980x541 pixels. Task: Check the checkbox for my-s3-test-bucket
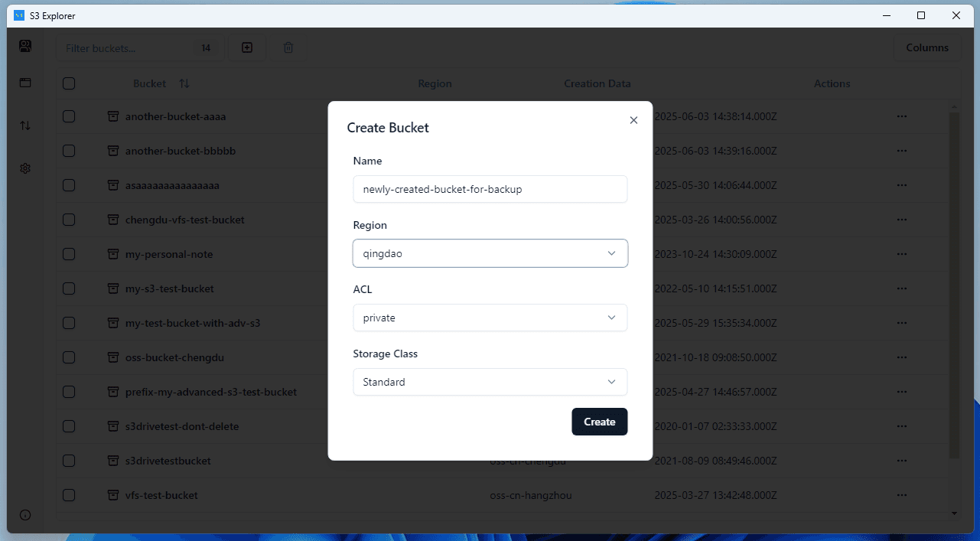click(x=68, y=288)
